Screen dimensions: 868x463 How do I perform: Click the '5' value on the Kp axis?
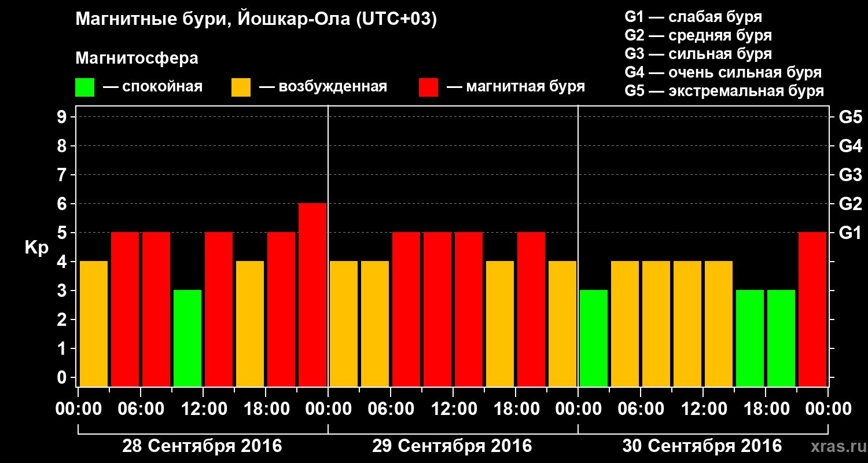[63, 233]
